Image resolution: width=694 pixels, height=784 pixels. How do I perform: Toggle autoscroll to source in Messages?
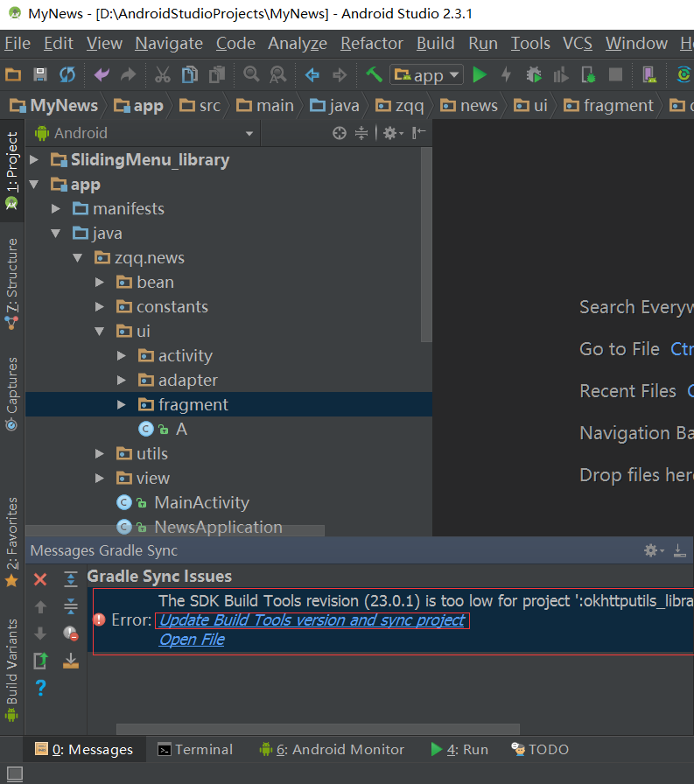point(71,661)
